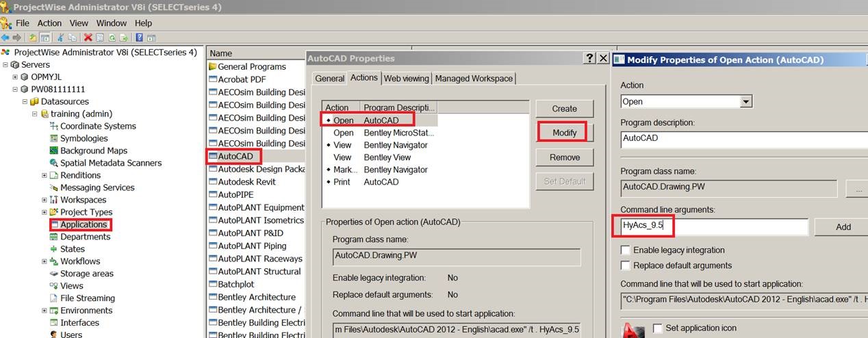Click the Add button beside arguments
This screenshot has width=868, height=338.
click(842, 227)
